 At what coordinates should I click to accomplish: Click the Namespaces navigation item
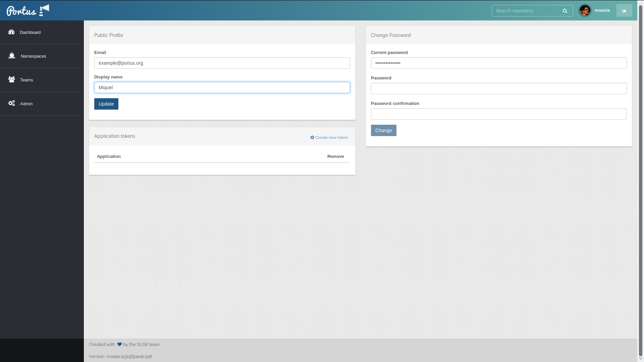42,56
